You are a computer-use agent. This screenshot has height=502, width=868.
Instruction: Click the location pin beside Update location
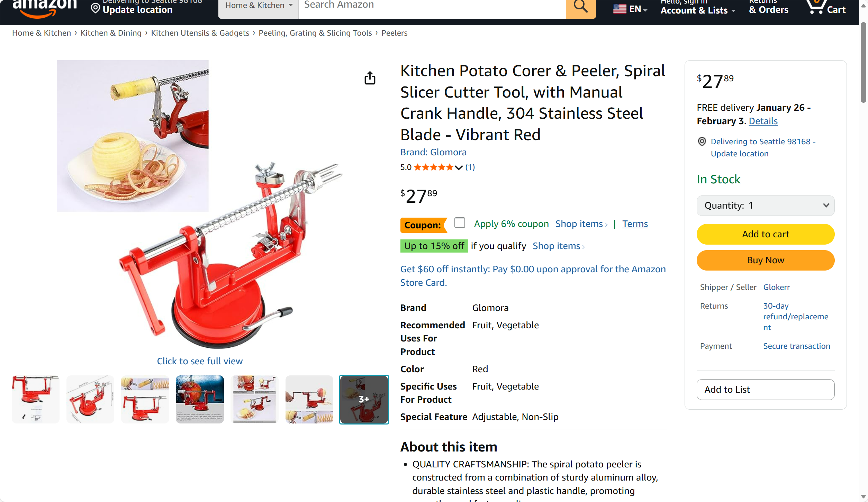(95, 8)
